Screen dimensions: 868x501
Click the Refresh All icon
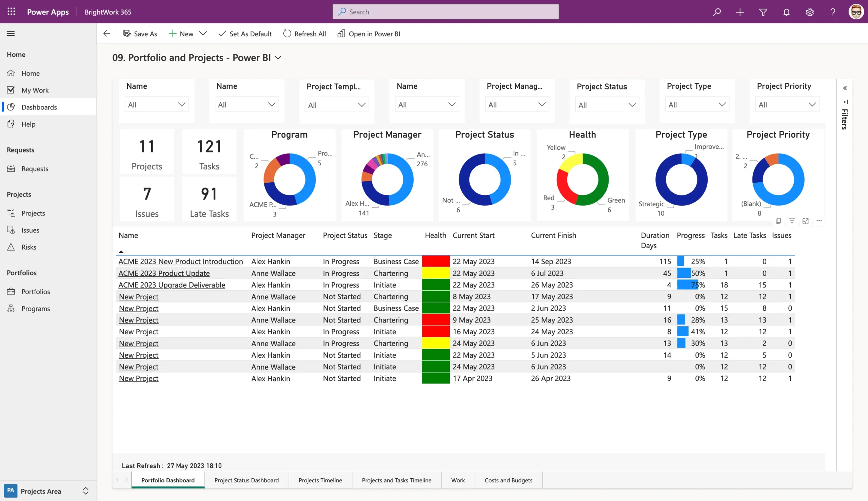tap(287, 34)
